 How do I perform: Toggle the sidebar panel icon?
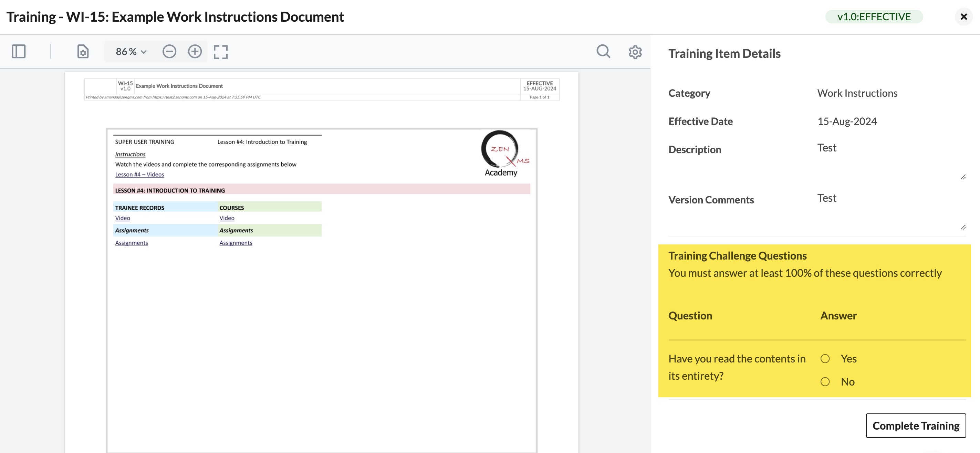point(19,51)
